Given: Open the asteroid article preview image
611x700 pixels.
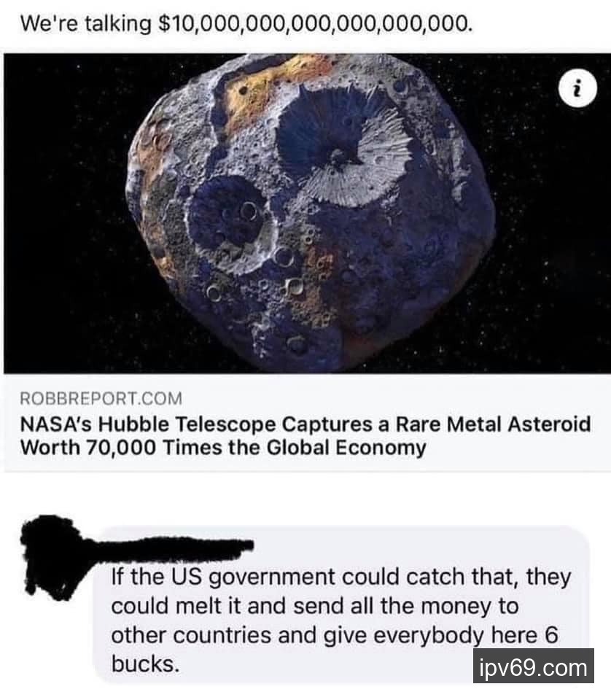Looking at the screenshot, I should 305,214.
